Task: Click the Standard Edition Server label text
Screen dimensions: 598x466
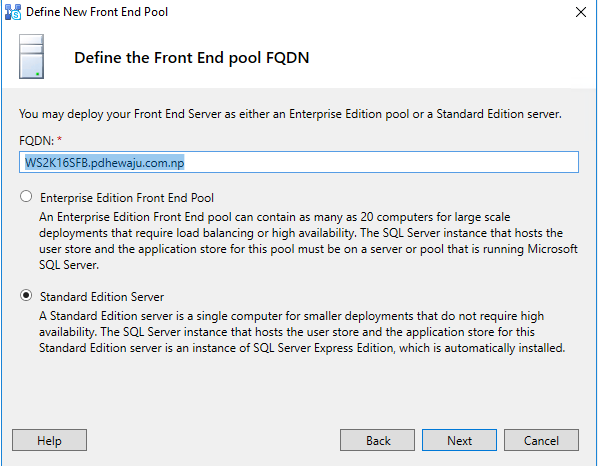Action: click(x=102, y=297)
